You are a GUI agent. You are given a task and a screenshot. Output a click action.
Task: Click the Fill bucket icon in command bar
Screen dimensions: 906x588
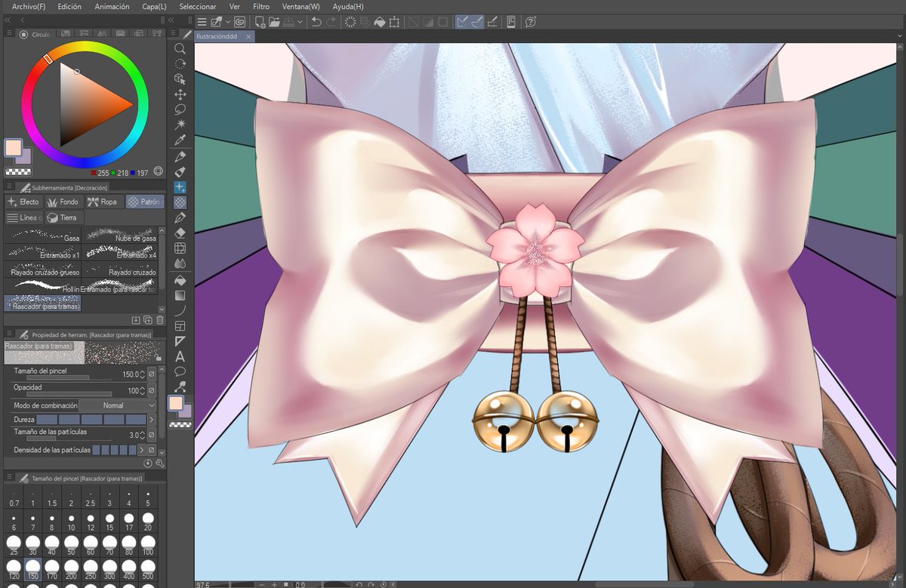pos(380,22)
